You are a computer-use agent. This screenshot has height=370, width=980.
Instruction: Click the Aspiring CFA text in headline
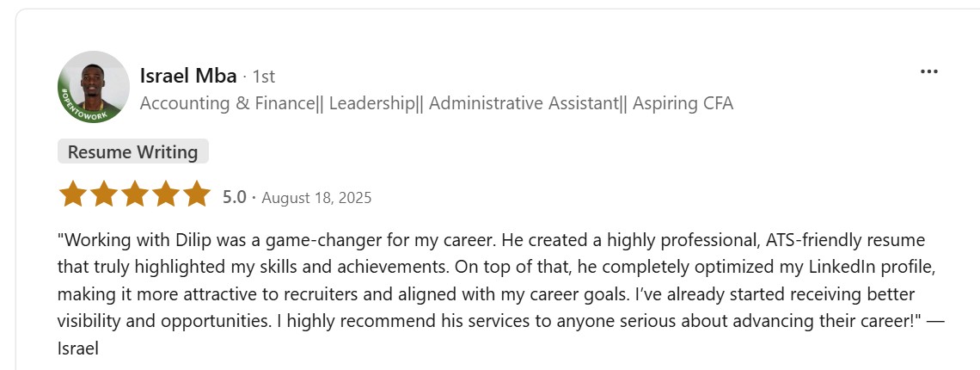click(685, 103)
